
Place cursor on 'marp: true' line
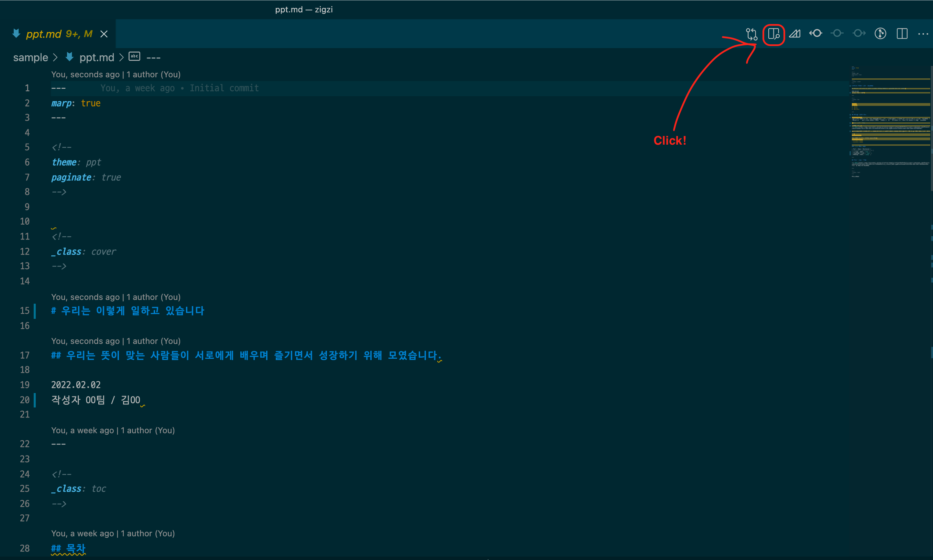76,103
